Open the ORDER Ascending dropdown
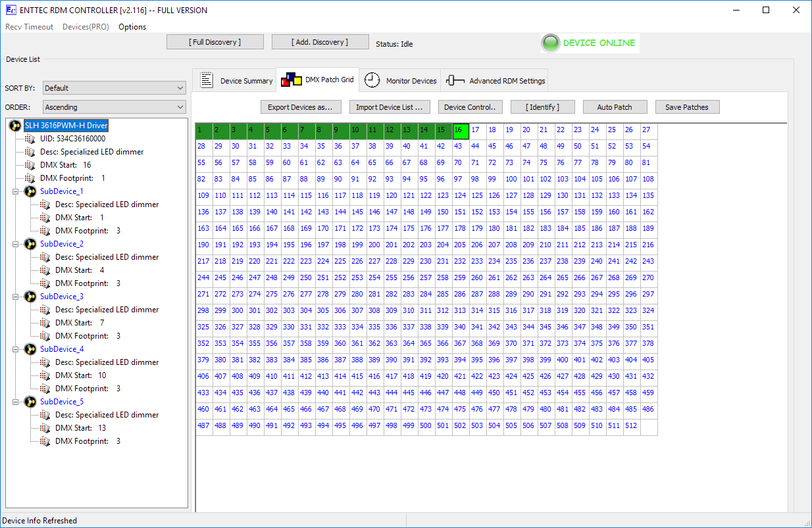Screen dimensions: 812x528 tap(114, 107)
